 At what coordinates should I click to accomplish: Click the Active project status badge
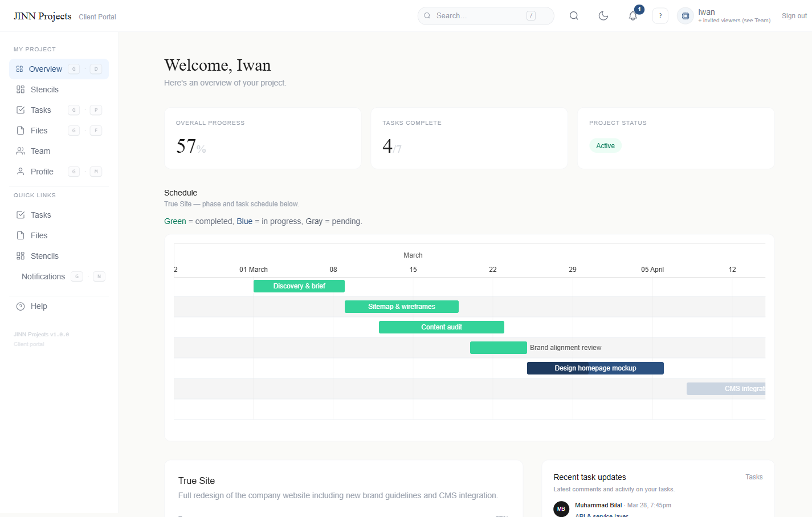tap(605, 146)
